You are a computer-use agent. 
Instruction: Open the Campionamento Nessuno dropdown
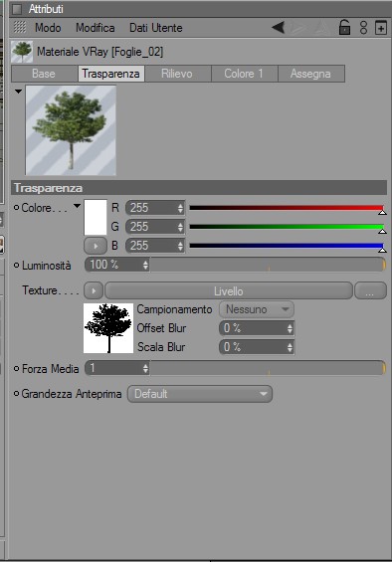pyautogui.click(x=257, y=309)
